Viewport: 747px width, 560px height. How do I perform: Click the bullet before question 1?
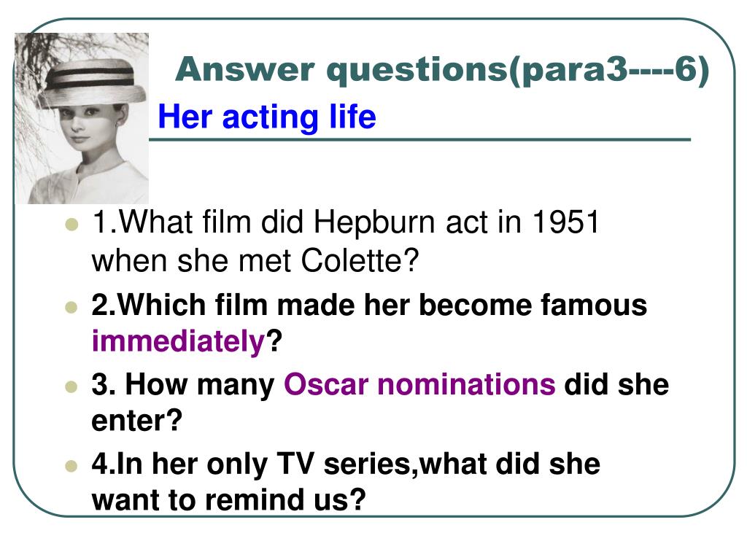tap(71, 225)
